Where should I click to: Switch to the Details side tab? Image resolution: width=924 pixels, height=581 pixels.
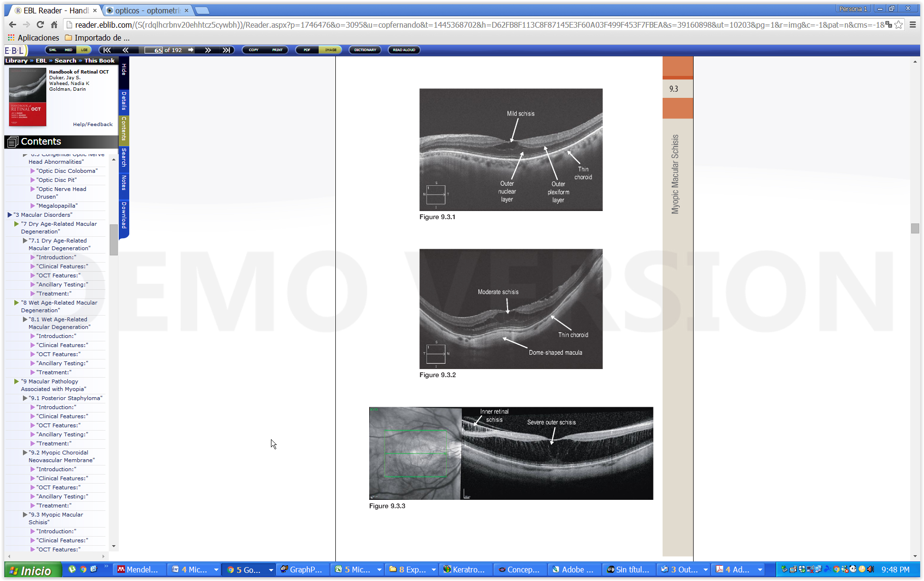(124, 101)
